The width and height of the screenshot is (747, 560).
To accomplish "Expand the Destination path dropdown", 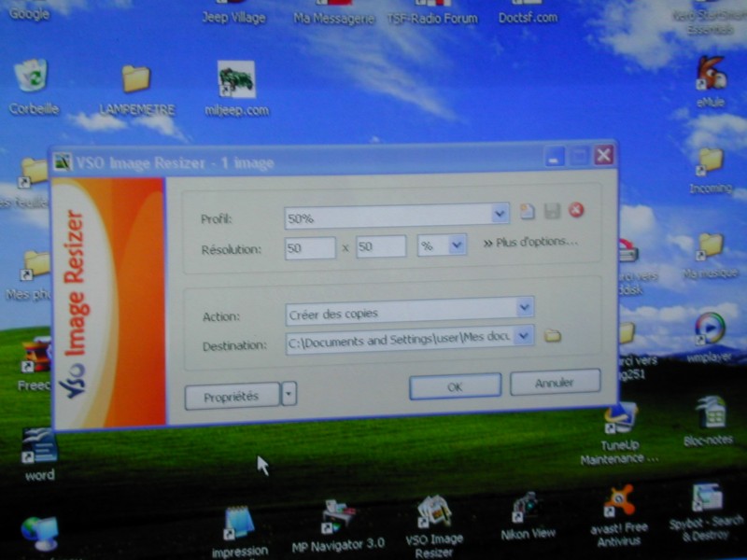I will tap(524, 336).
